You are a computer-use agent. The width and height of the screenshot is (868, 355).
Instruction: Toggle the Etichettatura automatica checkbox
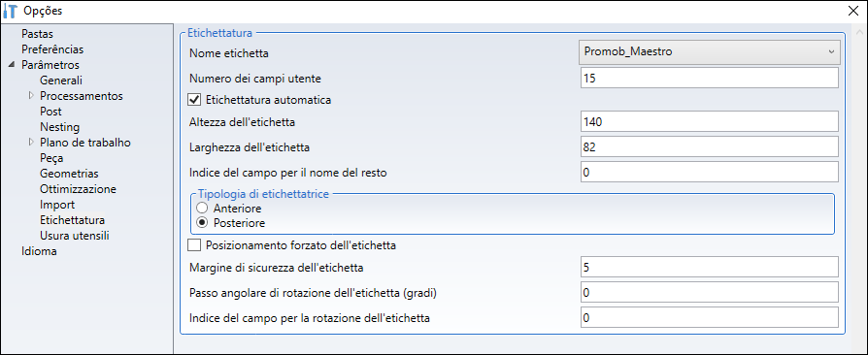click(x=194, y=100)
